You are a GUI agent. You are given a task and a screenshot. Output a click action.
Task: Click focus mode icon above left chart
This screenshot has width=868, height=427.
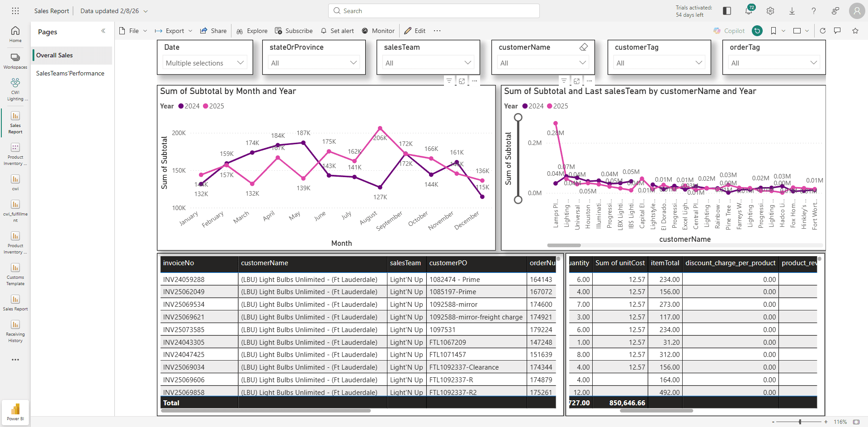click(x=462, y=81)
